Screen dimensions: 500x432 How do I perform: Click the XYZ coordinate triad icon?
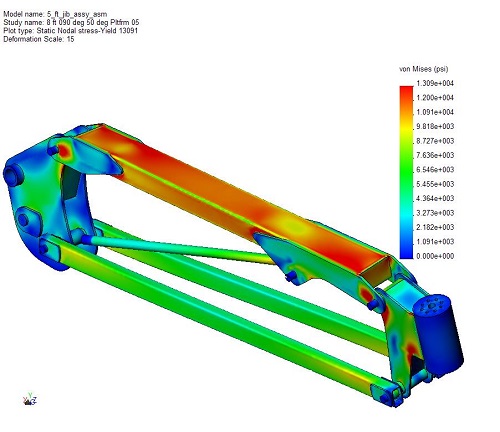[30, 399]
